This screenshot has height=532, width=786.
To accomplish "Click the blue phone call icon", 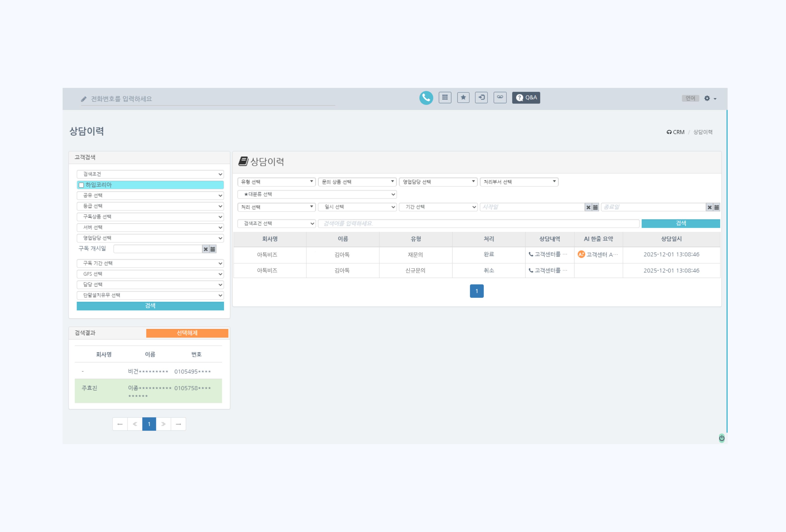I will [426, 98].
